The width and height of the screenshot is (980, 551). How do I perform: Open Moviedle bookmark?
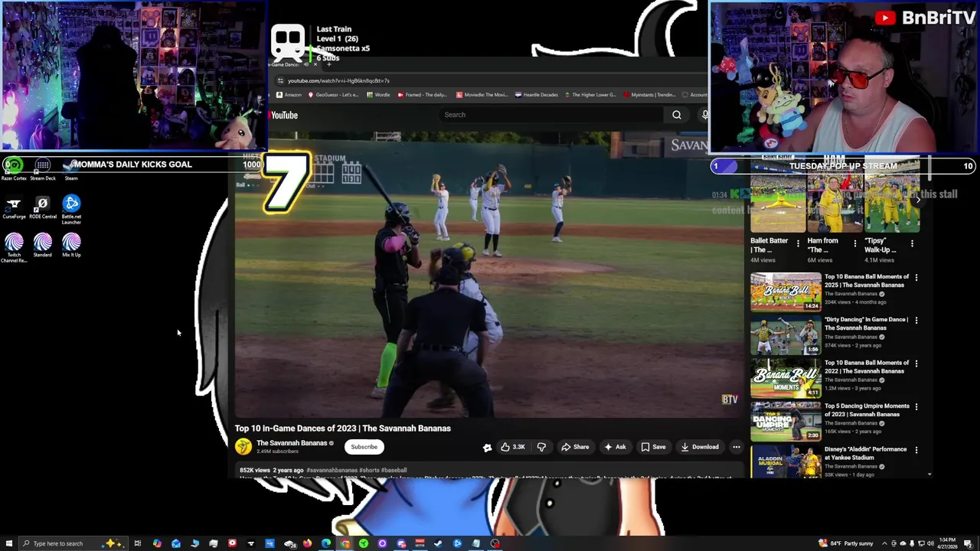click(x=482, y=95)
